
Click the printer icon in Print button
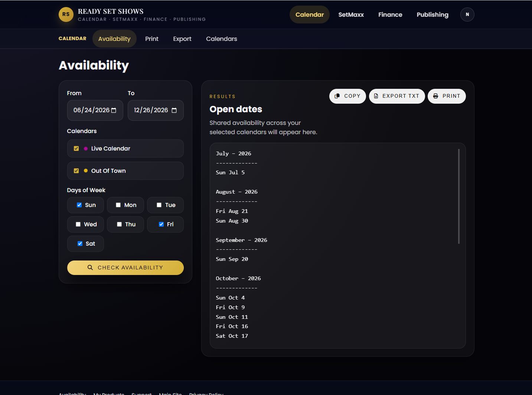click(x=435, y=96)
